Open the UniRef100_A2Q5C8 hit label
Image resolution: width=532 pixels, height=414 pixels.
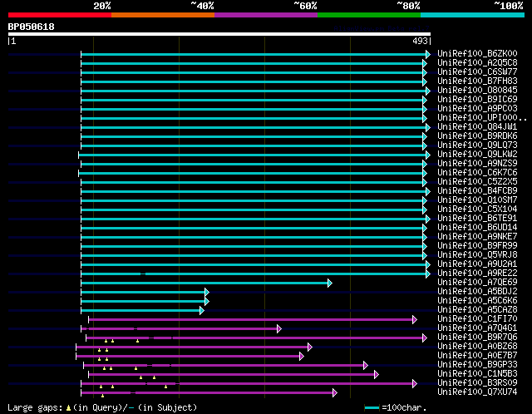[477, 63]
